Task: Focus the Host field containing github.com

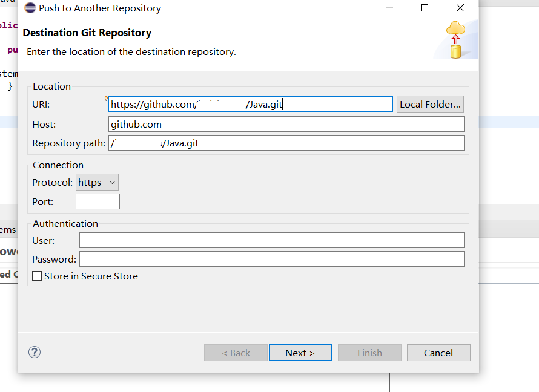Action: [x=286, y=124]
